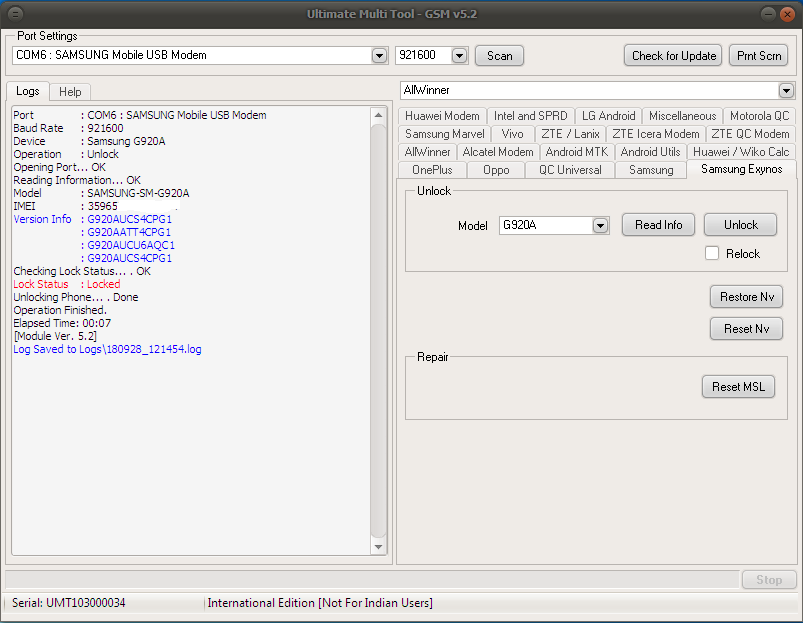
Task: Click the G920AUCU6AQC1 version entry
Action: (x=131, y=245)
